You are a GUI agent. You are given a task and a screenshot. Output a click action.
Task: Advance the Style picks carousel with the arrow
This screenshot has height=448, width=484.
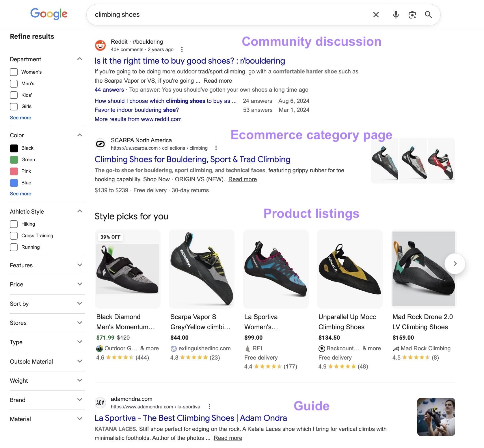point(455,264)
